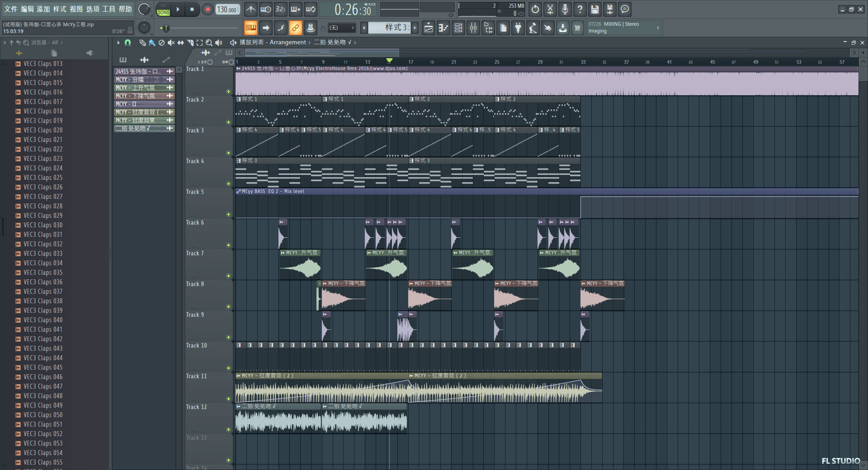Viewport: 868px width, 470px height.
Task: Open the content library shopping cart
Action: click(577, 28)
